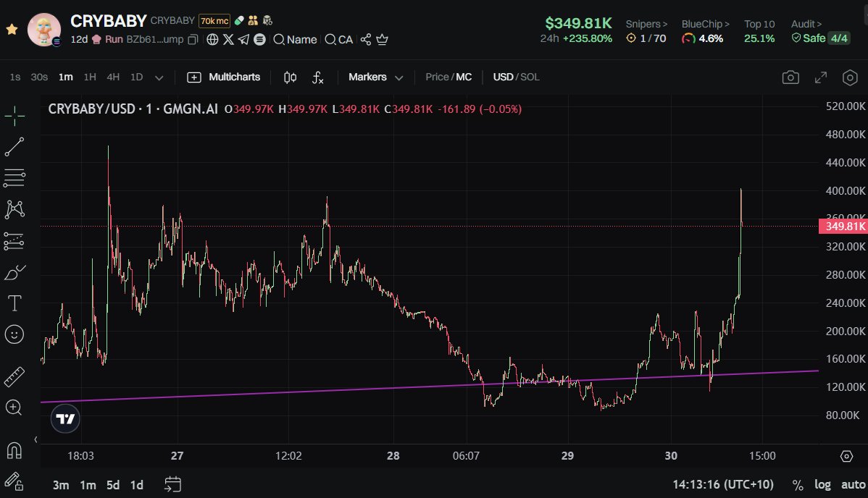Image resolution: width=868 pixels, height=498 pixels.
Task: Set the bottom range to 1d
Action: (x=137, y=485)
